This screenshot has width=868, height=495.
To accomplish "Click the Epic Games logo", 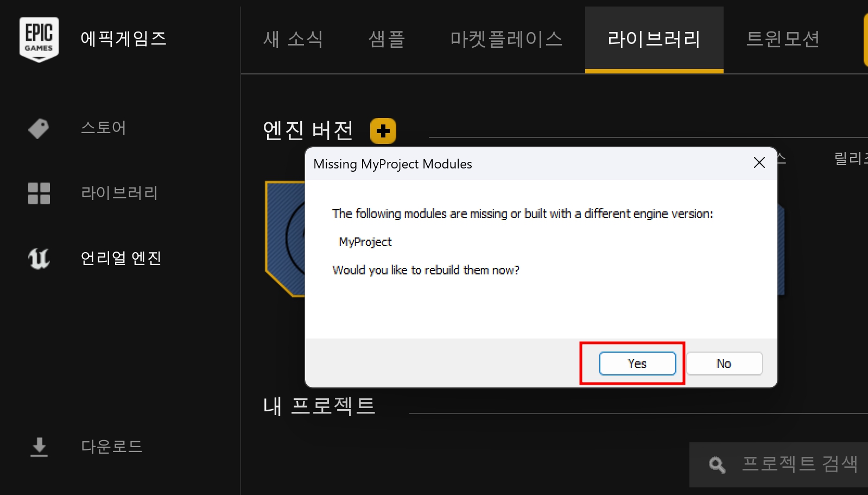I will (x=39, y=40).
